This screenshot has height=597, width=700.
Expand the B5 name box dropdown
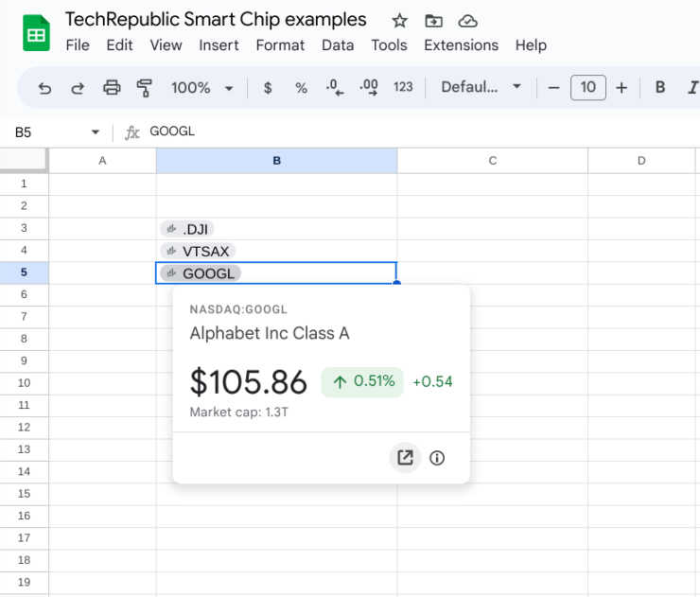coord(95,132)
